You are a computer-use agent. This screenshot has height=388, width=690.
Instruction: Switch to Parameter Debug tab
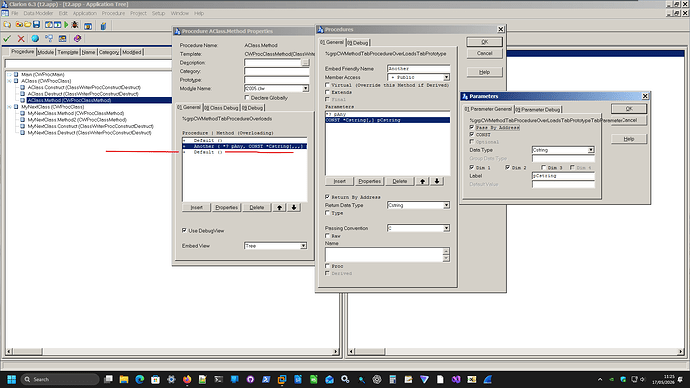point(538,110)
